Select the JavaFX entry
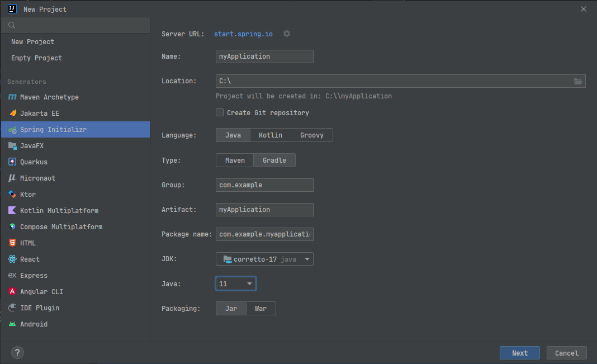The width and height of the screenshot is (597, 364). [75, 146]
